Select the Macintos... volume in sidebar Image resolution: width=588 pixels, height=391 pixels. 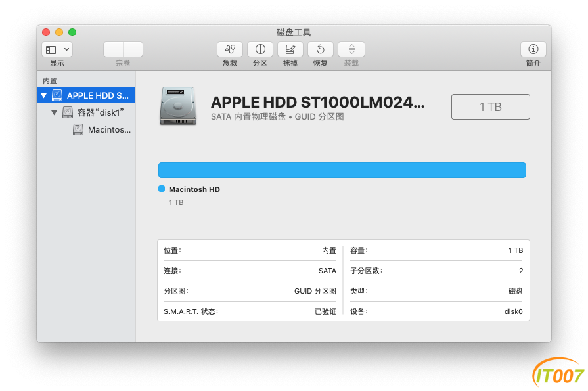pos(86,129)
